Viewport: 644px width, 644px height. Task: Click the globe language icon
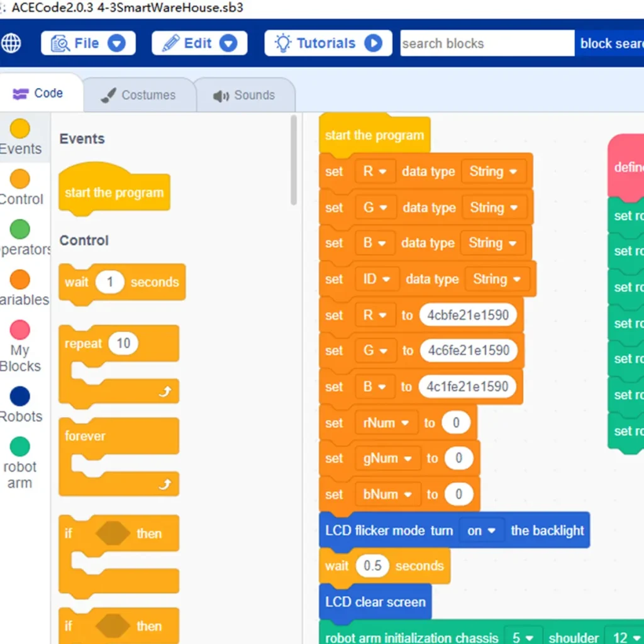pos(11,43)
